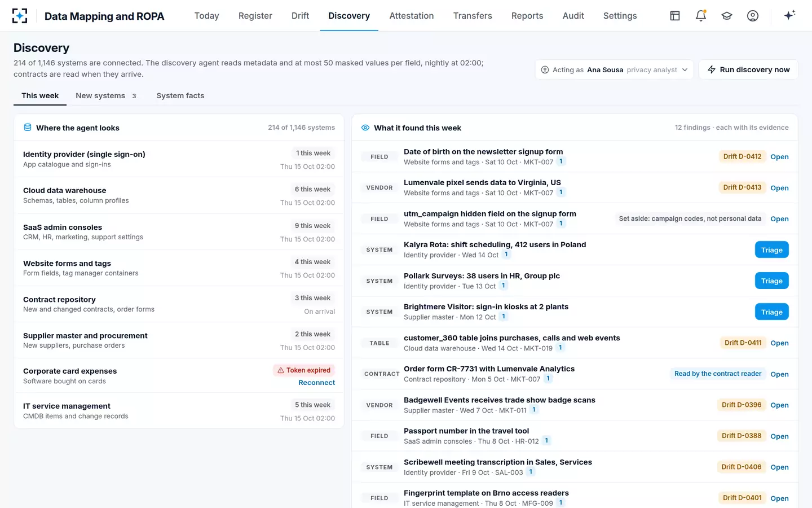Open the Fingerprint template finding

coord(779,498)
